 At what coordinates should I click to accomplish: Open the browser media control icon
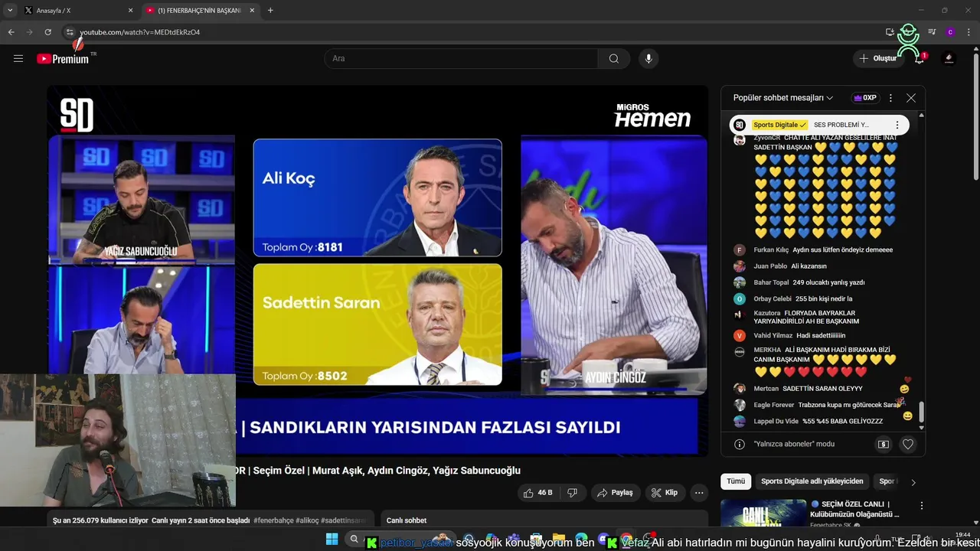(932, 32)
